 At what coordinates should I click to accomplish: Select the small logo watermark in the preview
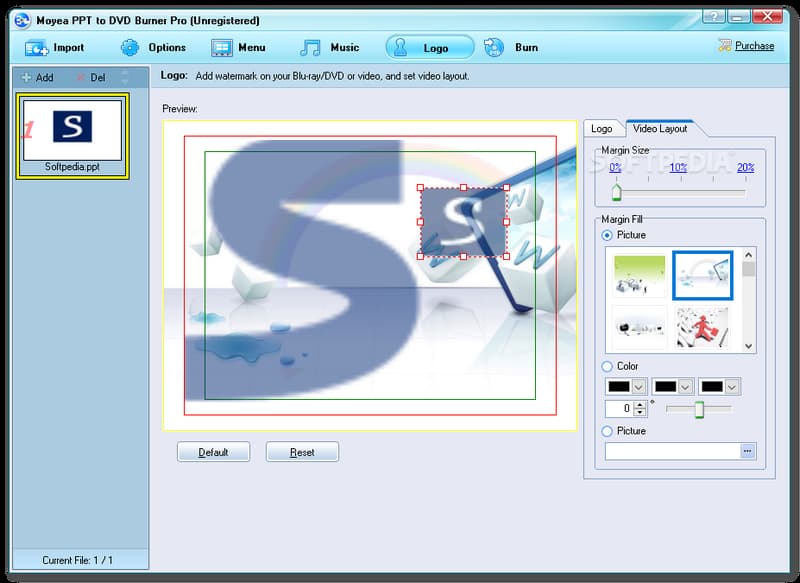coord(463,222)
